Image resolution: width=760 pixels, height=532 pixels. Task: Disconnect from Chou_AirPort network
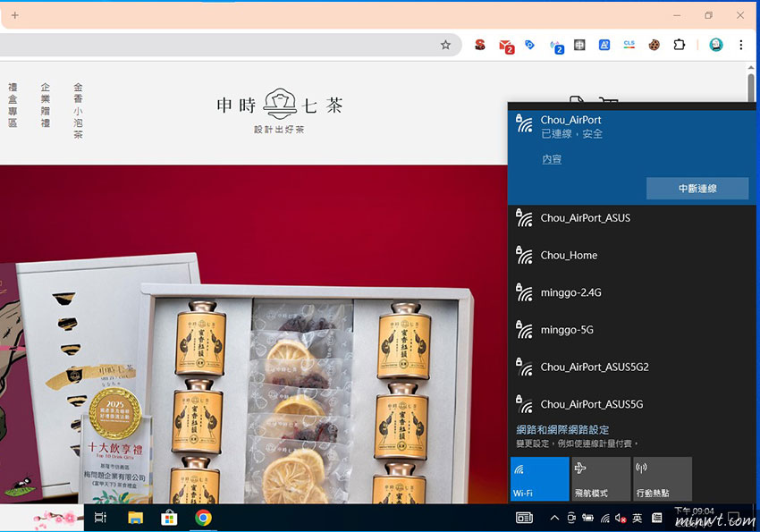[697, 189]
